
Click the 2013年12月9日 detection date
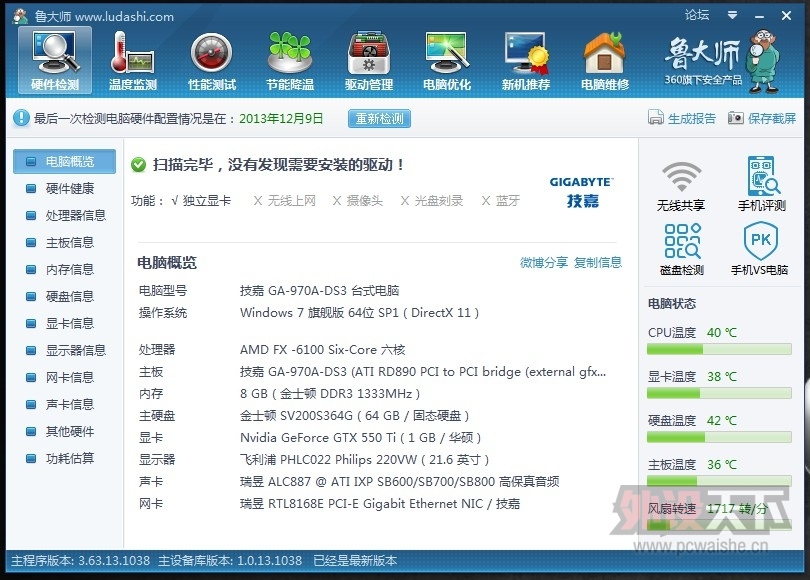(x=281, y=118)
